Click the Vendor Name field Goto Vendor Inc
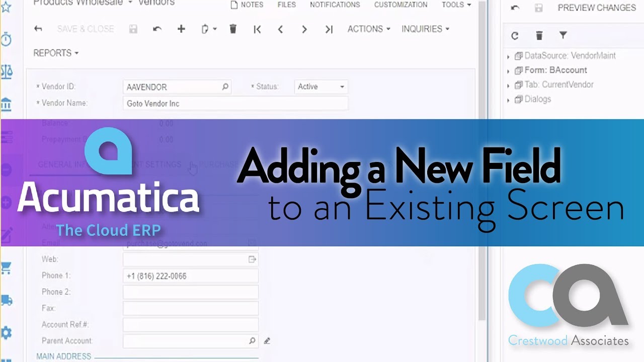Viewport: 644px width, 362px height. [235, 104]
